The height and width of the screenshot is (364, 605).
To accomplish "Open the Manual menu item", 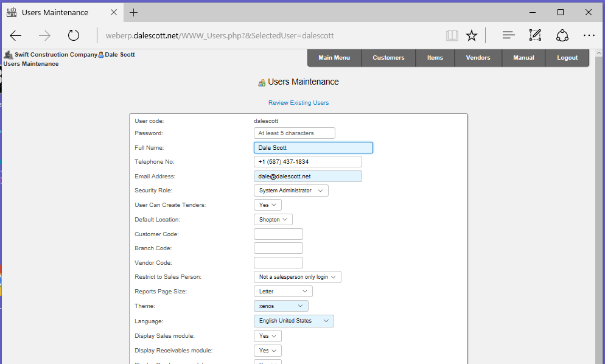I will pos(523,58).
